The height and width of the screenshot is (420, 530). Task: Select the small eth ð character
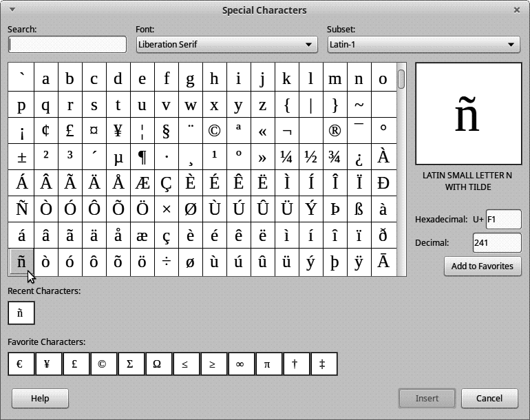[383, 235]
